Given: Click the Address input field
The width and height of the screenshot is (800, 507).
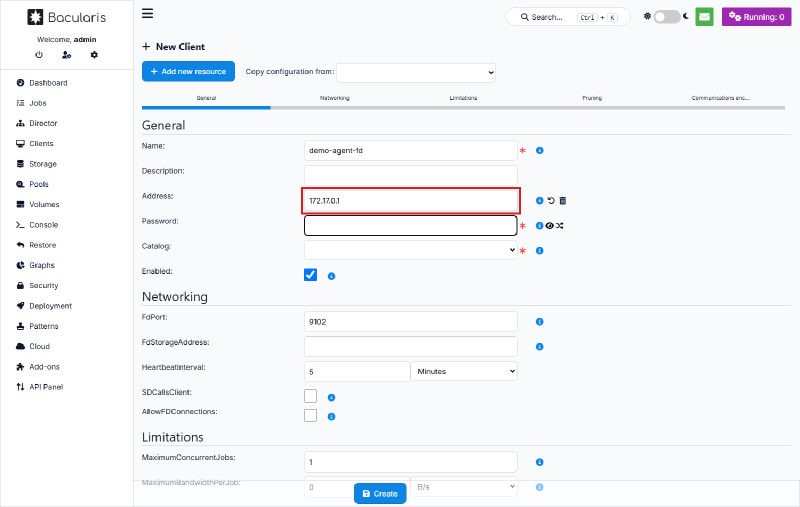Looking at the screenshot, I should pos(411,200).
